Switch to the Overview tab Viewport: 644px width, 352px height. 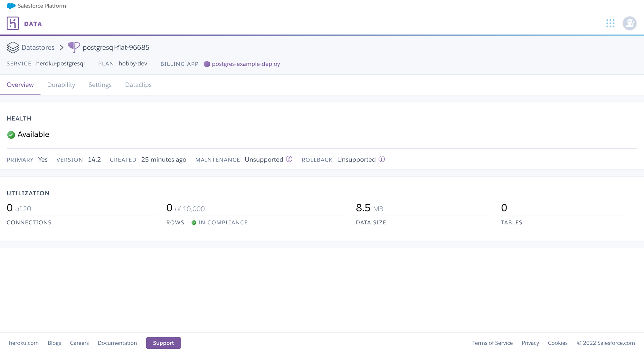[x=20, y=85]
